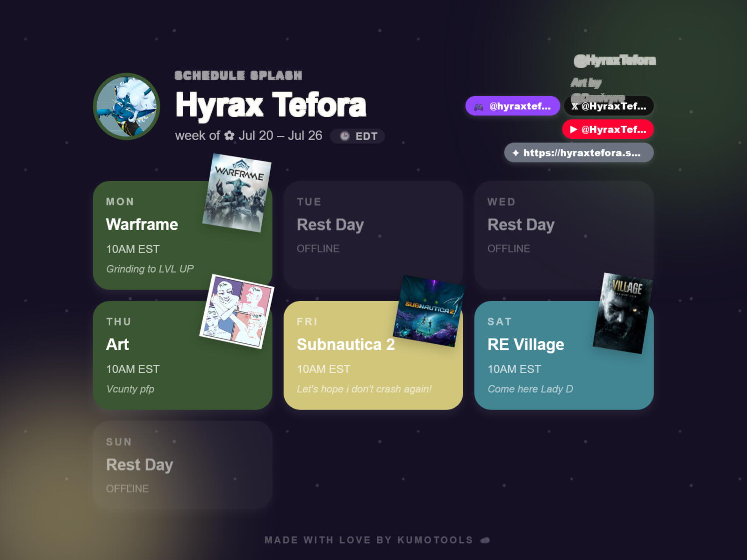Click "10AM EST" on the Subnautica 2 card
Screen dimensions: 747x560
pyautogui.click(x=323, y=369)
